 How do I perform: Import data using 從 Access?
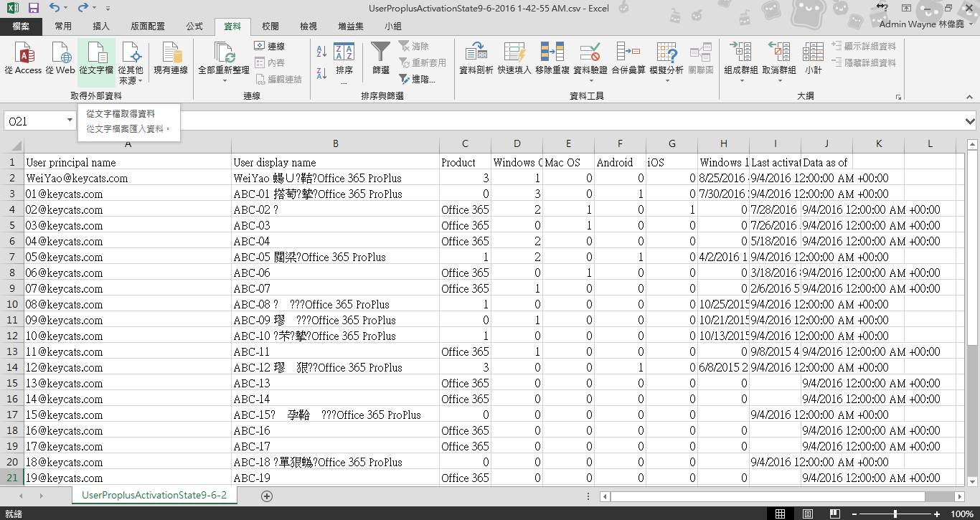tap(23, 59)
